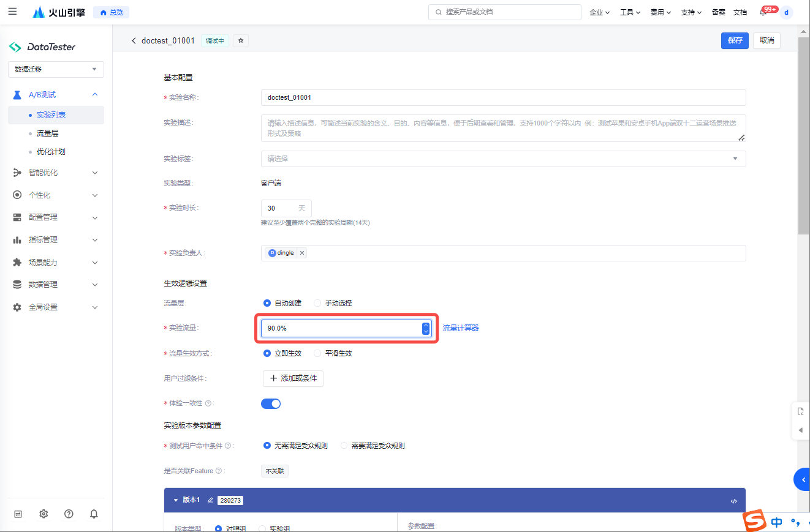Click the 实验流量 percentage stepper arrows

(426, 328)
